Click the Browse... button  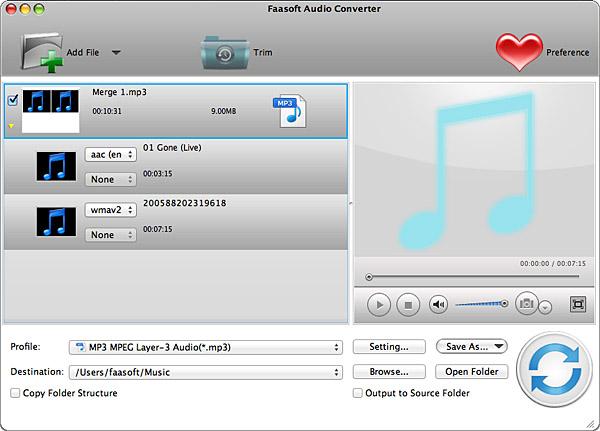[389, 372]
